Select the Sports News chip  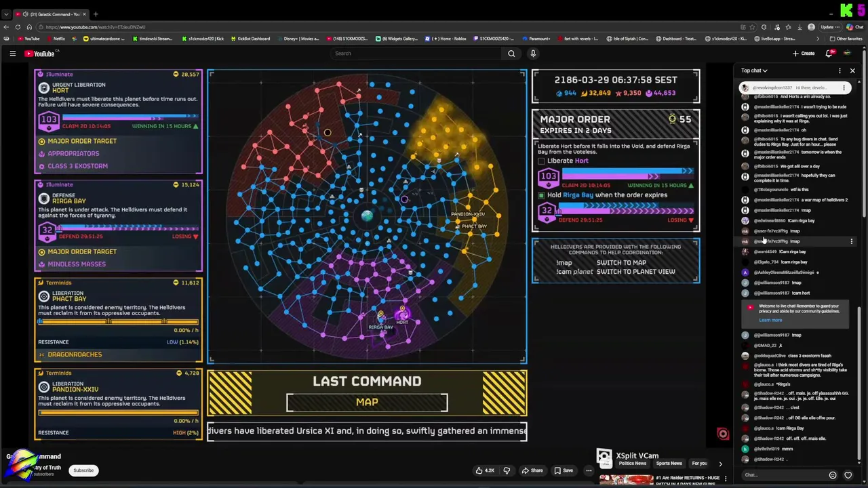tap(669, 464)
